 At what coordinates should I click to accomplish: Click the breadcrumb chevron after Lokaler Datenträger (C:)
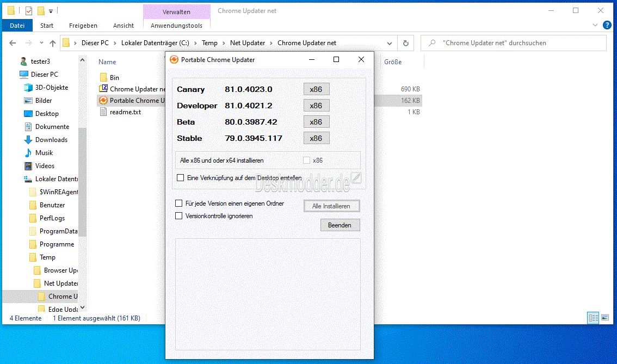tap(195, 43)
